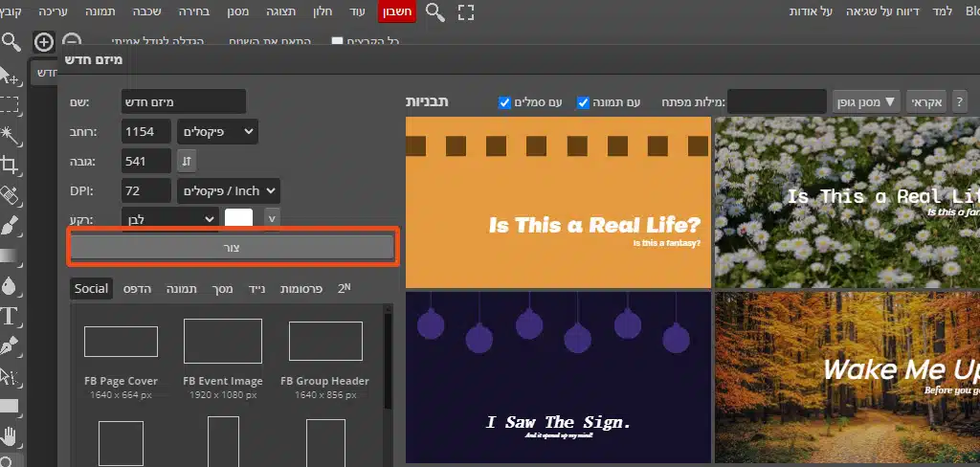The image size is (980, 467).
Task: Click the red 'חשבון' account button
Action: [397, 11]
